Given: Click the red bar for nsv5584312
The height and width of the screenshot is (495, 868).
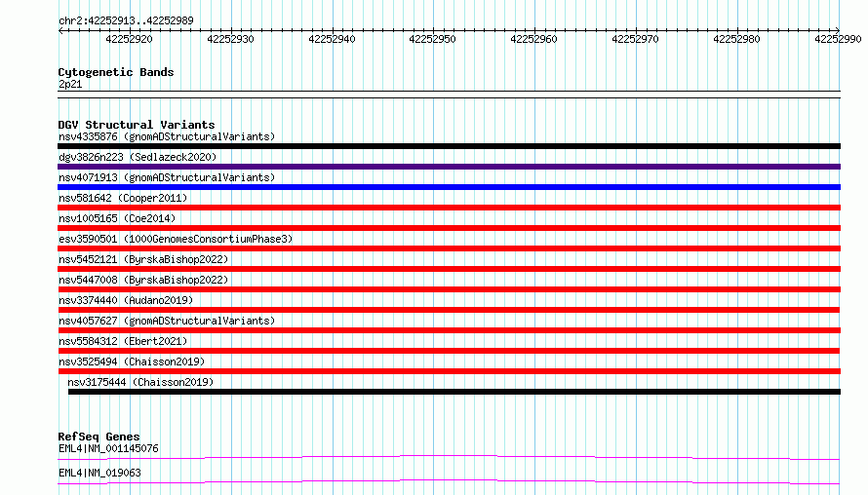Looking at the screenshot, I should pyautogui.click(x=449, y=351).
